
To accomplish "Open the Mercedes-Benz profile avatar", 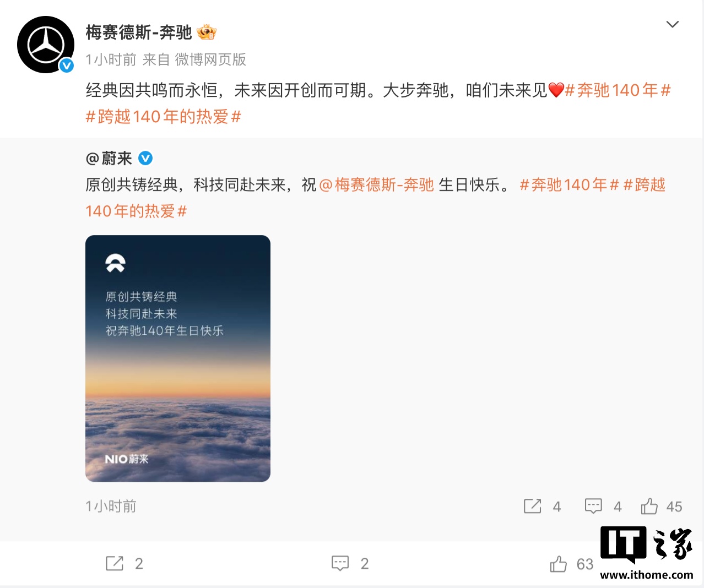I will pos(46,45).
